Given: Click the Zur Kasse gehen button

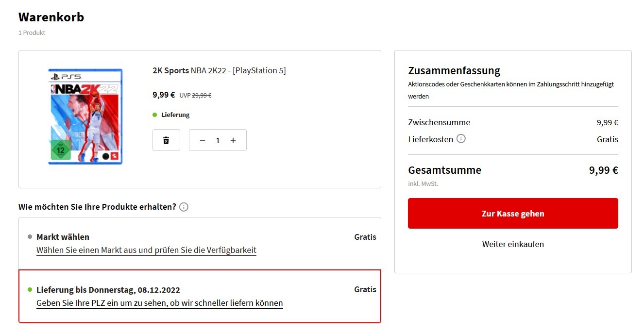Looking at the screenshot, I should pyautogui.click(x=513, y=213).
